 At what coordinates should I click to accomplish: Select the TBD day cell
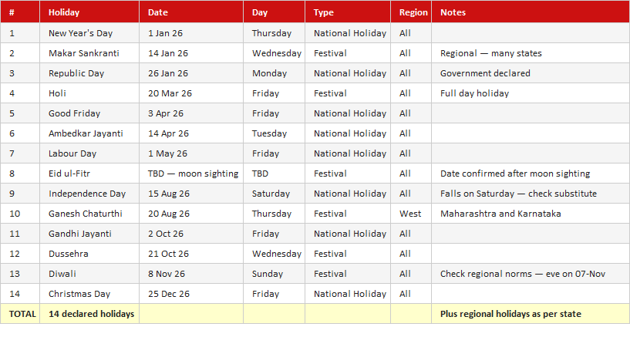pyautogui.click(x=274, y=174)
